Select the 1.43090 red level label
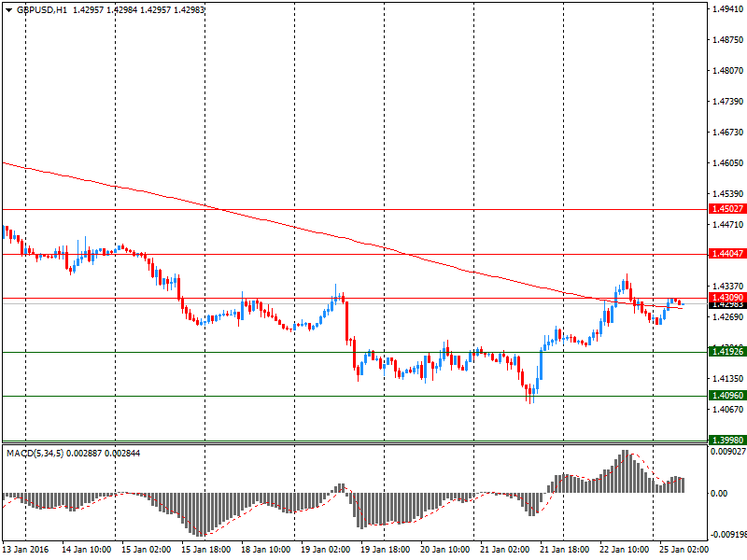Screen dimensions: 747x560 [x=727, y=298]
